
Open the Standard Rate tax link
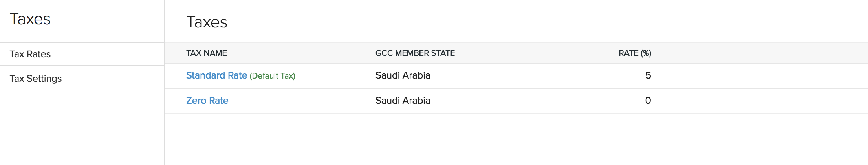[216, 75]
